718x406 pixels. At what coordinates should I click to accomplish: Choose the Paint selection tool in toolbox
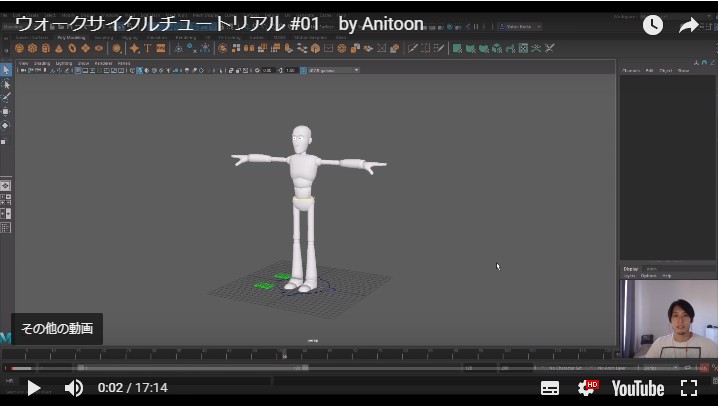(x=6, y=98)
